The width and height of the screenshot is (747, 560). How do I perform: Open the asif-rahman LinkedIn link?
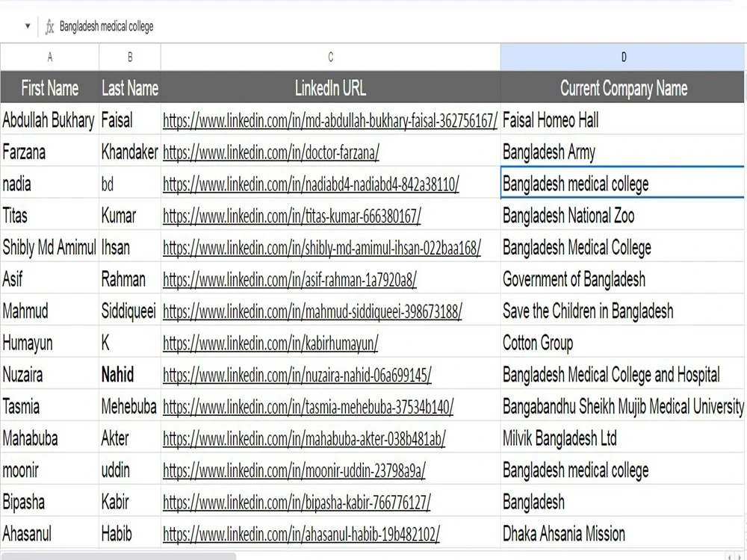coord(290,280)
